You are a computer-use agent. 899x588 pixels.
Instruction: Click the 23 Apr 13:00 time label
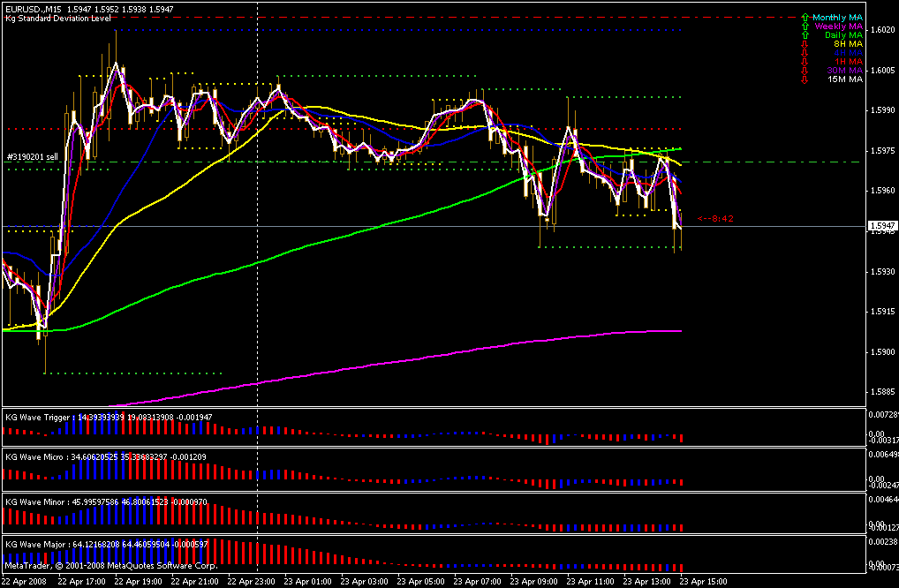[647, 581]
